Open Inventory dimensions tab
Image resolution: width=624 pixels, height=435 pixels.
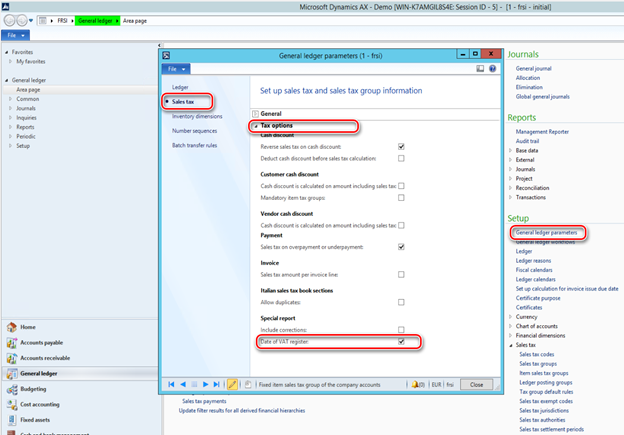click(197, 116)
